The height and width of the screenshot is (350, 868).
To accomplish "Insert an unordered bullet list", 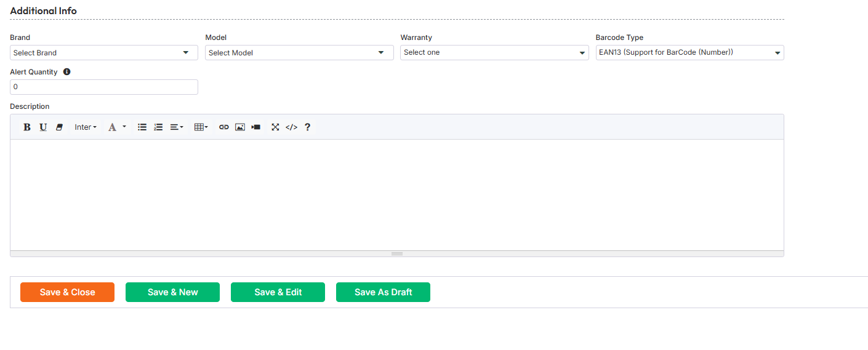I will (x=142, y=127).
